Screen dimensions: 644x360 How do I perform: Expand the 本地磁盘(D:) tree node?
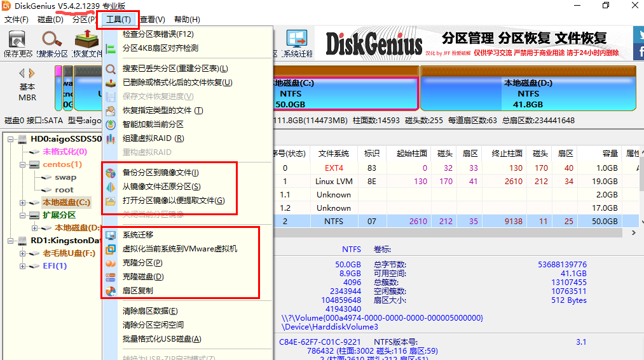(x=34, y=228)
